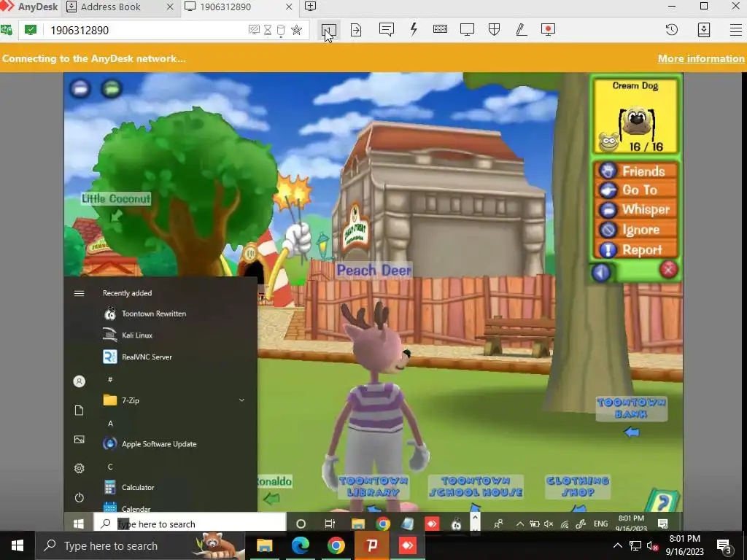Viewport: 747px width, 560px height.
Task: Open AnyDesk address book download icon at right
Action: click(704, 30)
